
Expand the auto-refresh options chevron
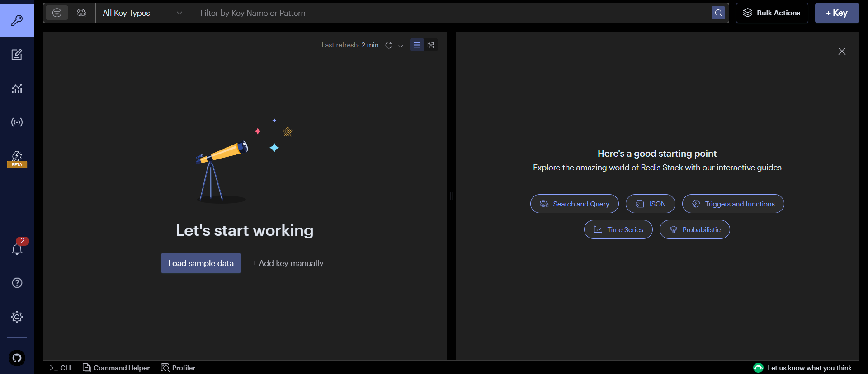(x=401, y=46)
